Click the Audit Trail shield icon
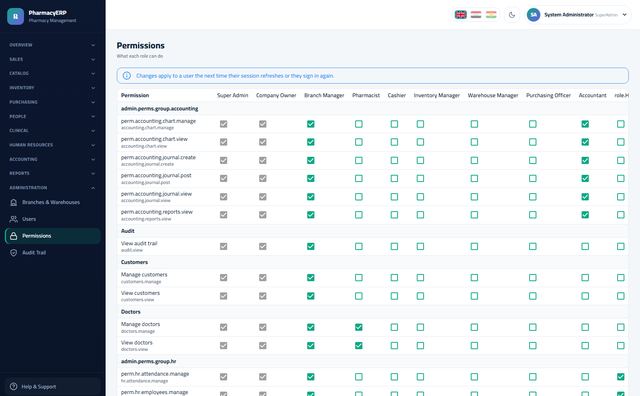 coord(13,253)
